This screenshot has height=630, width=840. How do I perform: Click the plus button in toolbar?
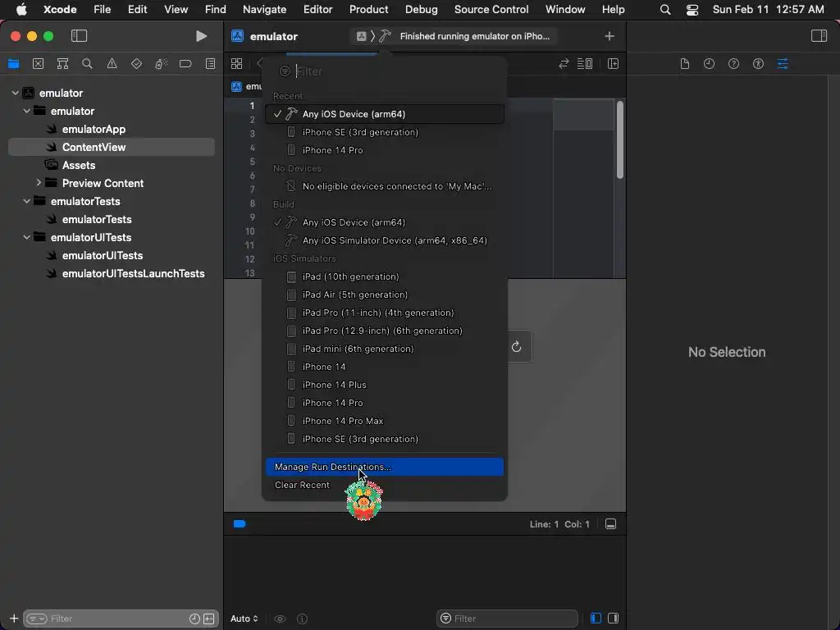(609, 36)
